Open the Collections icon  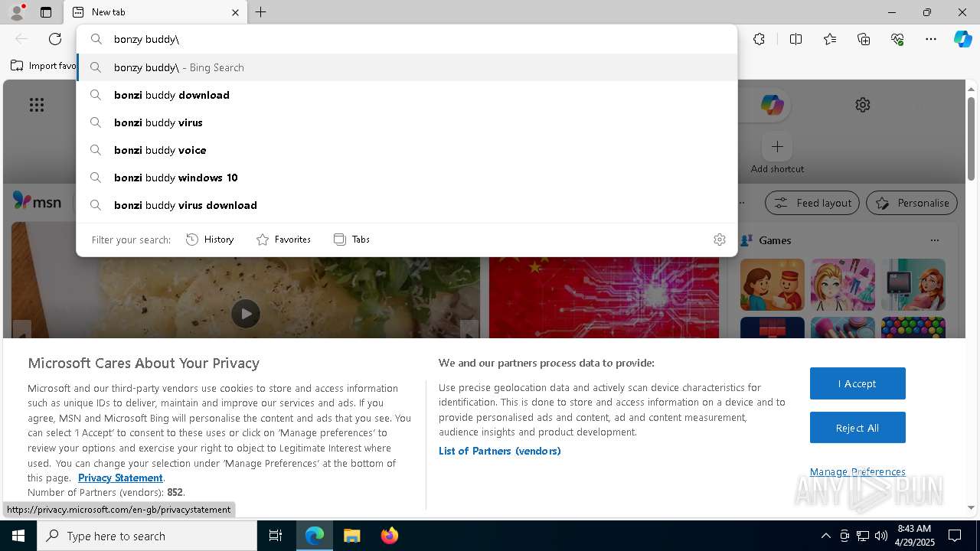pyautogui.click(x=864, y=39)
